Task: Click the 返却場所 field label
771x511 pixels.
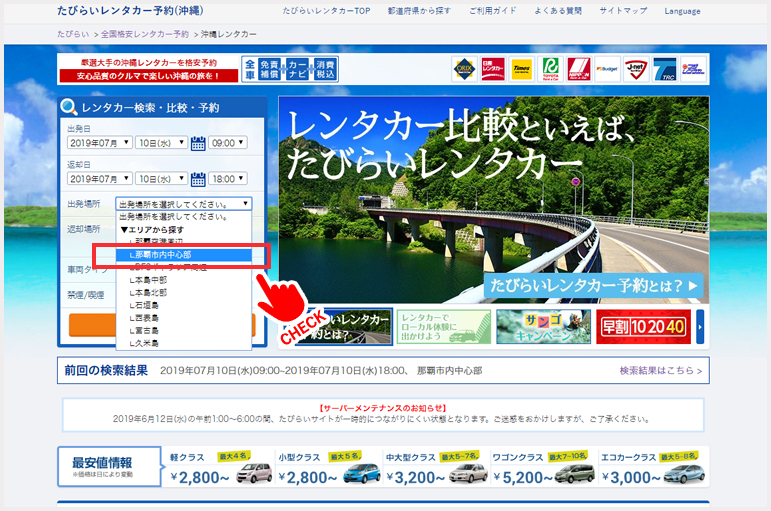Action: coord(84,229)
